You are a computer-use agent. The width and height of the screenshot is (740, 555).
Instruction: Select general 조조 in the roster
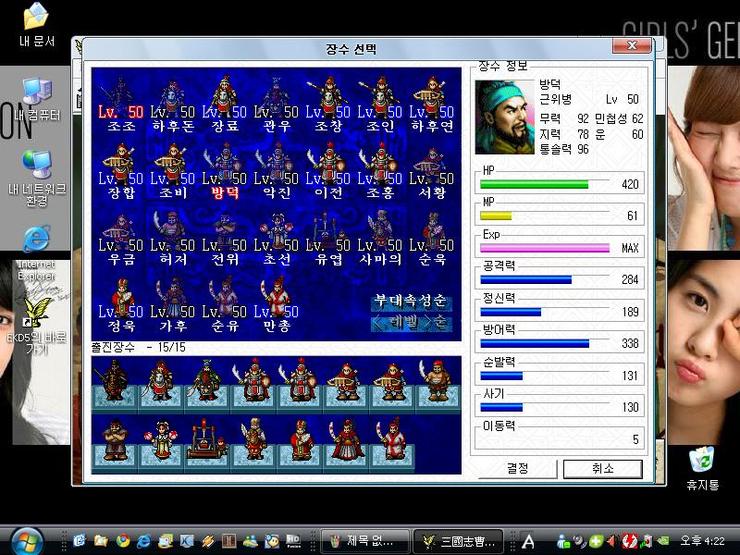[121, 104]
